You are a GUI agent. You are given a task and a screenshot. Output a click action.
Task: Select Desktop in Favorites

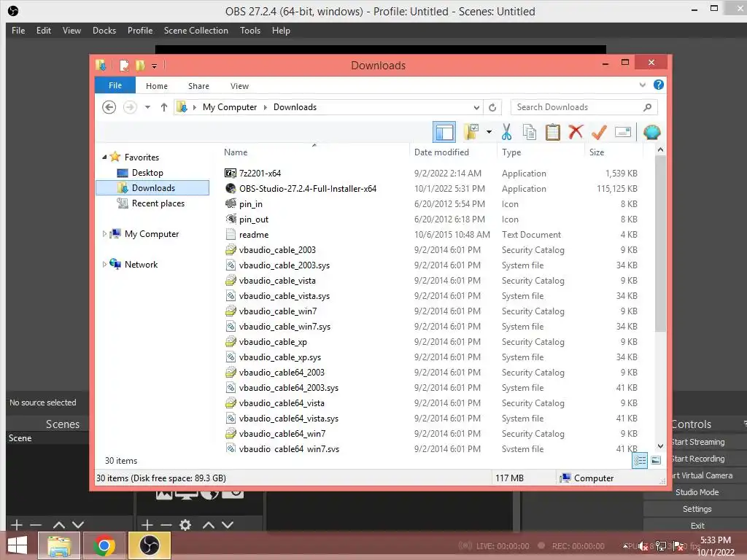147,172
